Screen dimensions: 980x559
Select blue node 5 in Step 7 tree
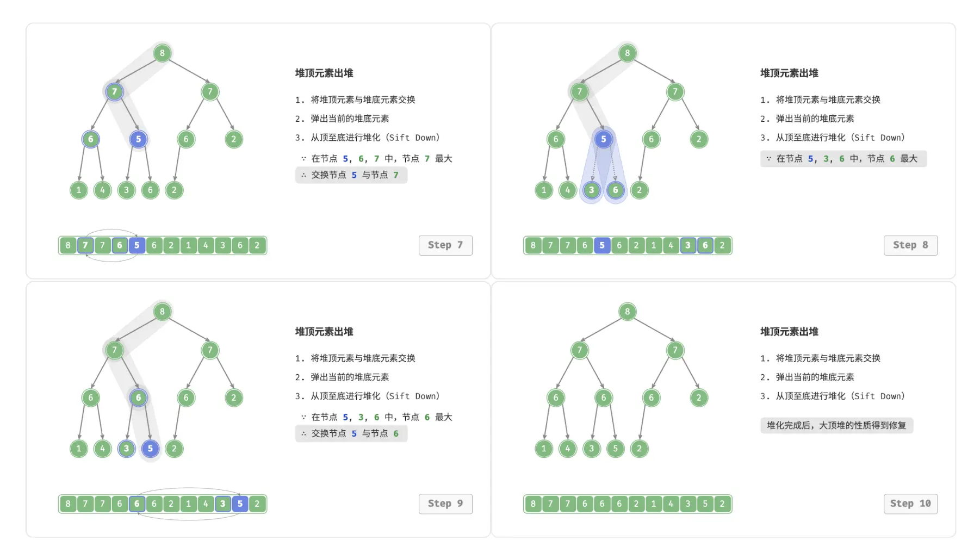pos(138,139)
